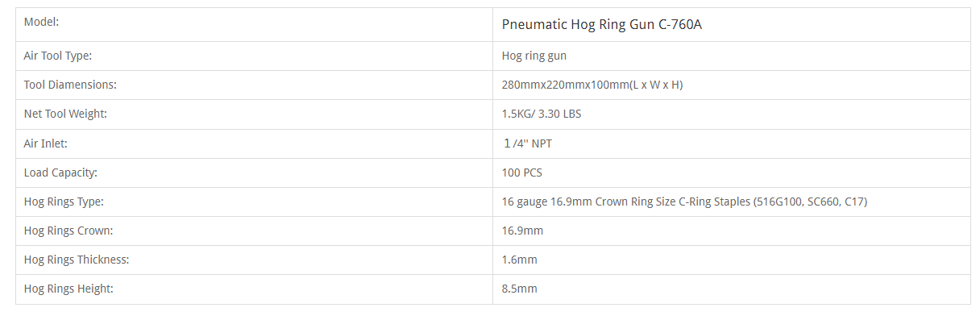This screenshot has width=980, height=316.
Task: Click the Hog Rings Height label
Action: point(69,289)
